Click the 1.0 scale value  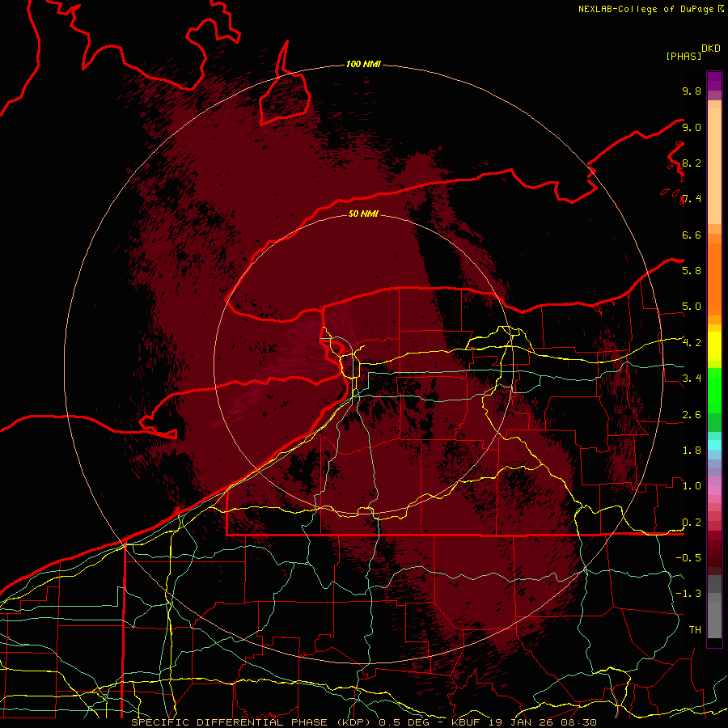692,486
